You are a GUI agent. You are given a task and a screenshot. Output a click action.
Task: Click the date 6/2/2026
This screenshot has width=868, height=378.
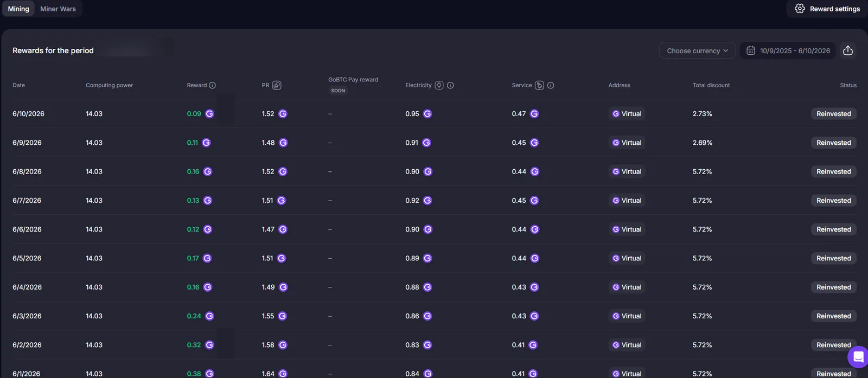tap(27, 345)
